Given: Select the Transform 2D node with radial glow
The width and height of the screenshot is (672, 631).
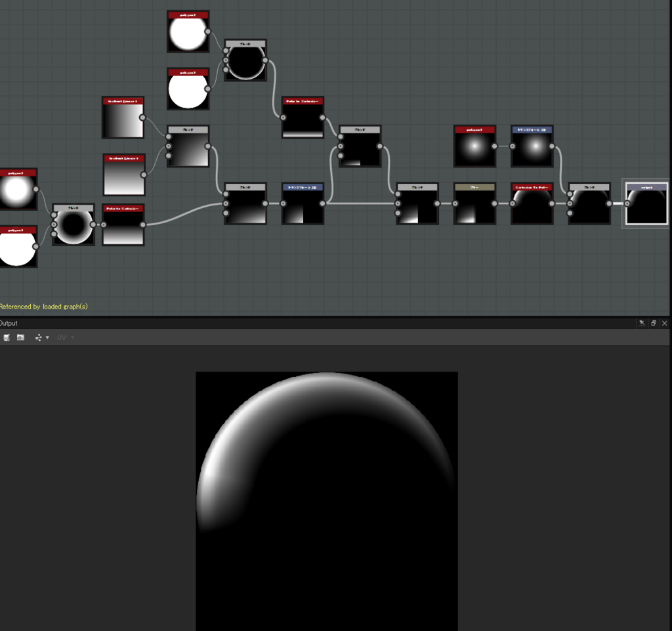Looking at the screenshot, I should [532, 146].
